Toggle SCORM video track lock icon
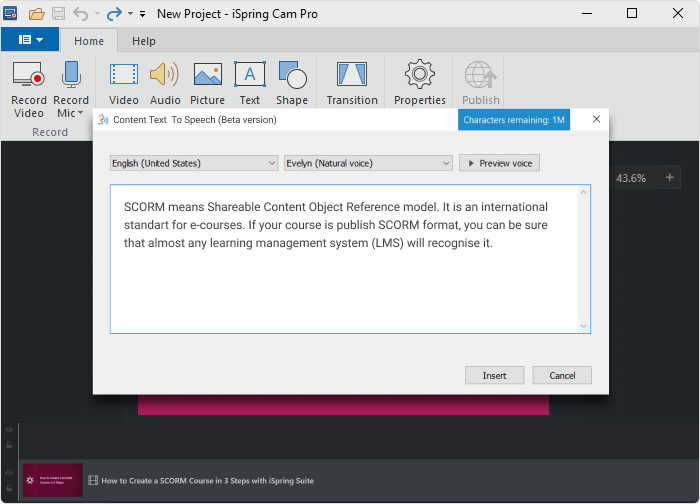 click(x=9, y=487)
